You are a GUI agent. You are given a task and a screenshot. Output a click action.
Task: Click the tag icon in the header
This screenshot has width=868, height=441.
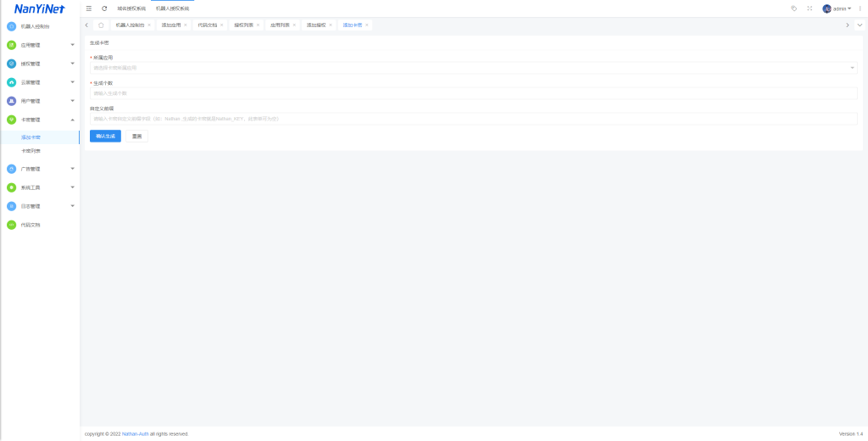[793, 8]
